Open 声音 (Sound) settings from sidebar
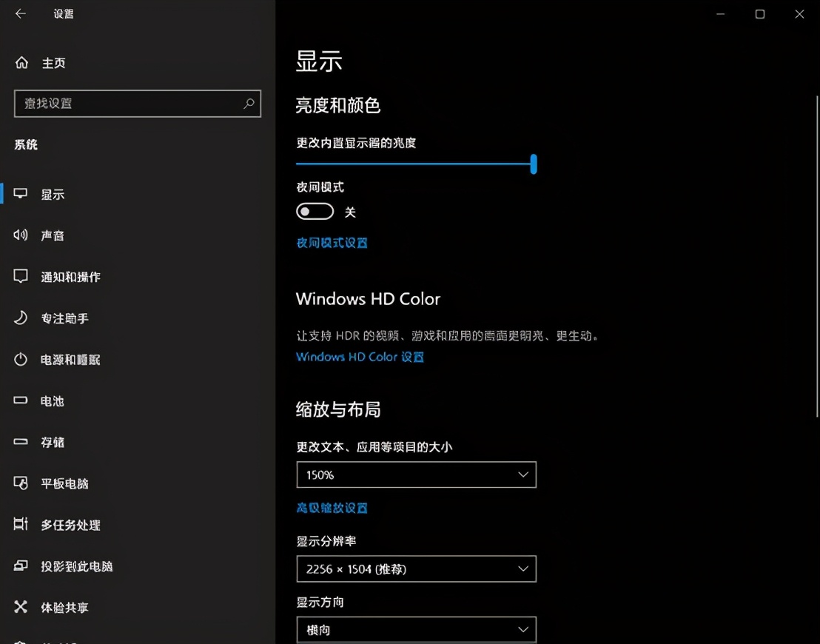 click(52, 235)
